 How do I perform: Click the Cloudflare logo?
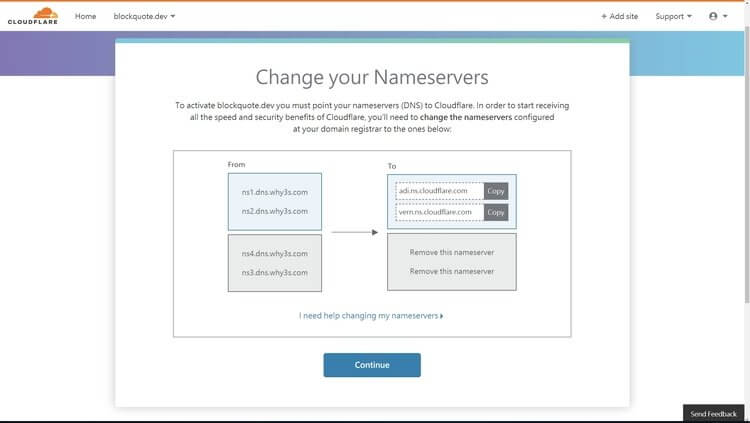point(33,16)
